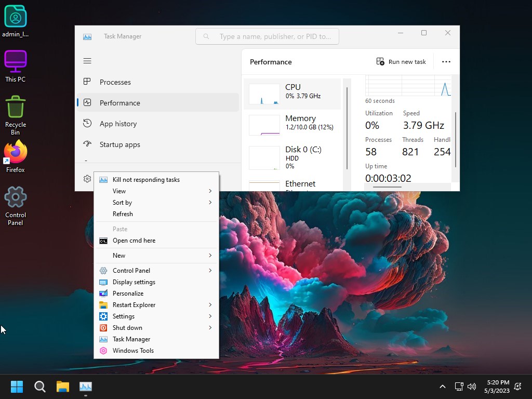The image size is (532, 399).
Task: Expand the View submenu arrow
Action: pos(210,191)
